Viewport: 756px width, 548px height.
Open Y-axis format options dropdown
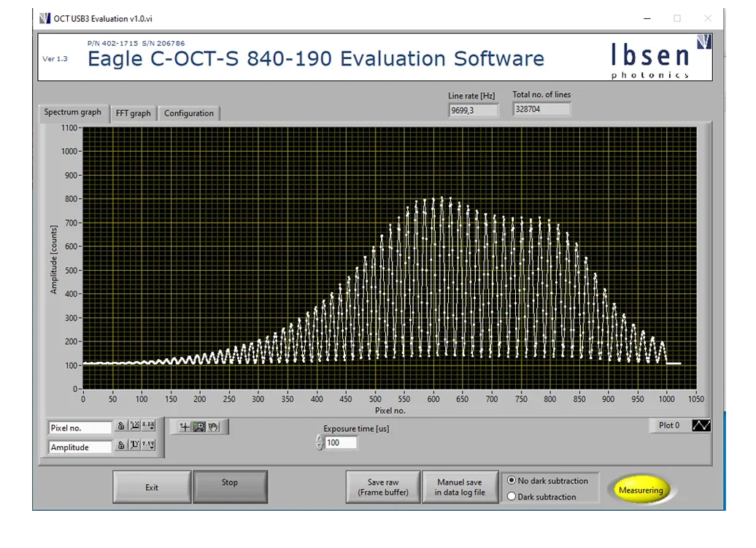148,445
